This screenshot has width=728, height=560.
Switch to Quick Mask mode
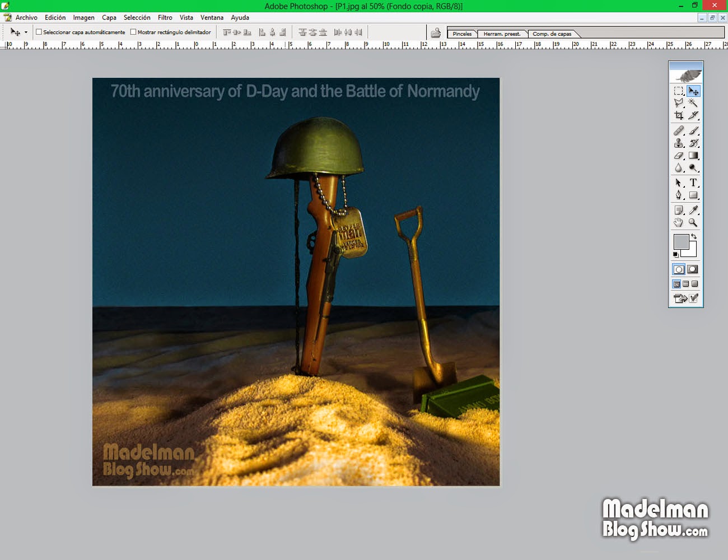click(693, 269)
